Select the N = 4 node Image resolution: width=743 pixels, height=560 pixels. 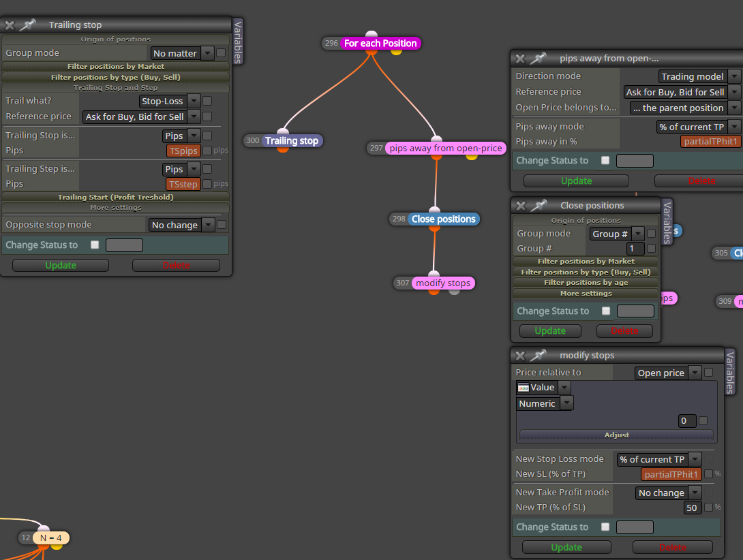(x=50, y=538)
